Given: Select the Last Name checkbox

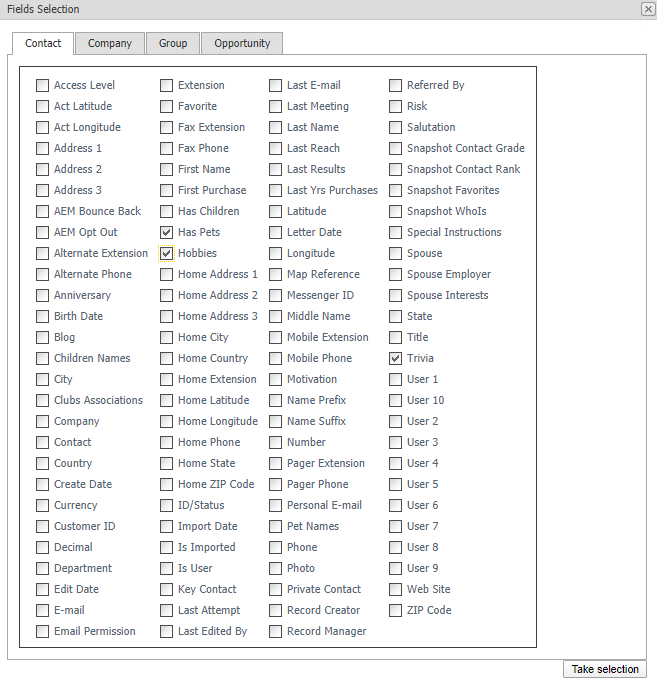Looking at the screenshot, I should 275,127.
